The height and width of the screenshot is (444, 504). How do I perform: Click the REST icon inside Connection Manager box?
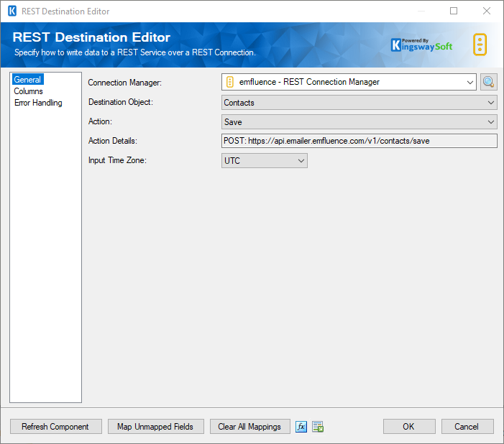[230, 82]
